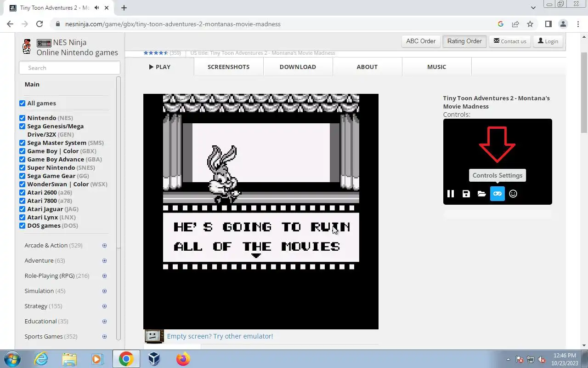Screen dimensions: 588x368
Task: Open the Windows Start menu orb
Action: 12,359
